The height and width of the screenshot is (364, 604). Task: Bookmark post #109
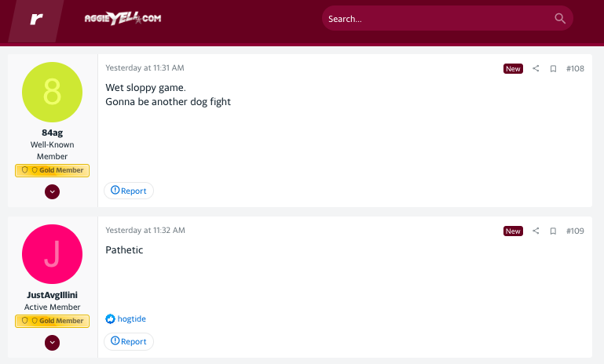click(553, 231)
